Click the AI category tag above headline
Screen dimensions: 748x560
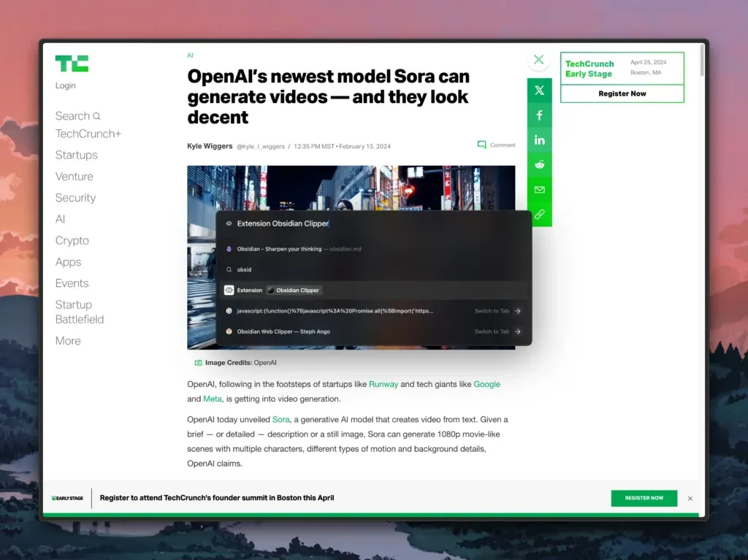point(190,55)
